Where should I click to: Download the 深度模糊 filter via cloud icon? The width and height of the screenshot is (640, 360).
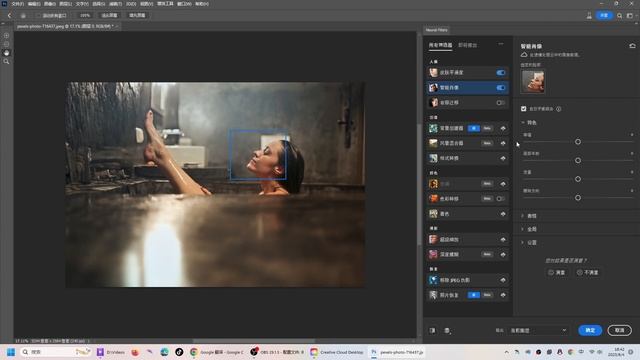click(503, 254)
